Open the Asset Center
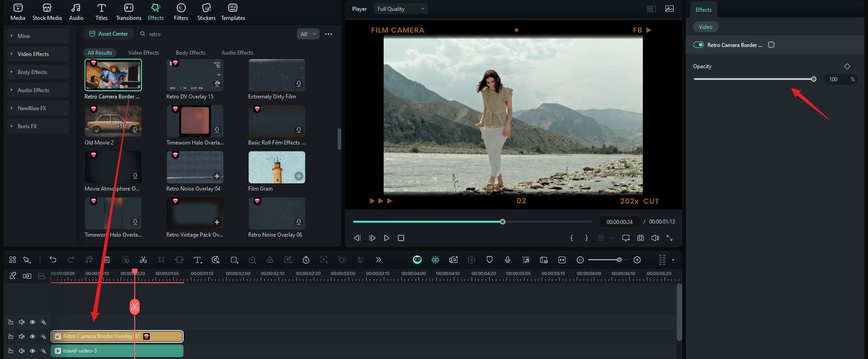The image size is (868, 359). click(108, 34)
